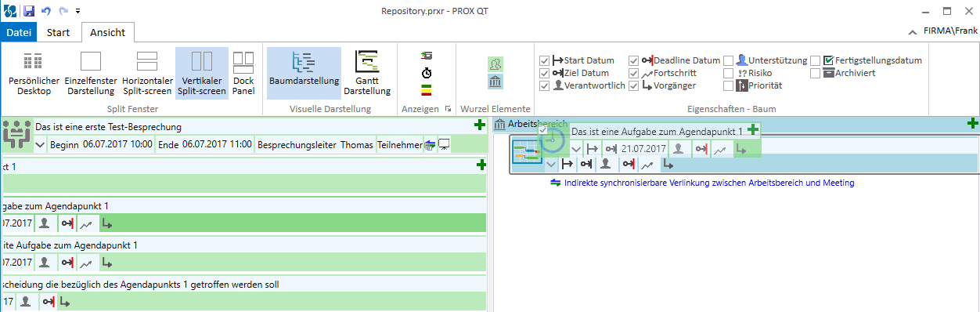The width and height of the screenshot is (980, 312).
Task: Uncheck the Verantwortlich checkbox
Action: [x=545, y=85]
